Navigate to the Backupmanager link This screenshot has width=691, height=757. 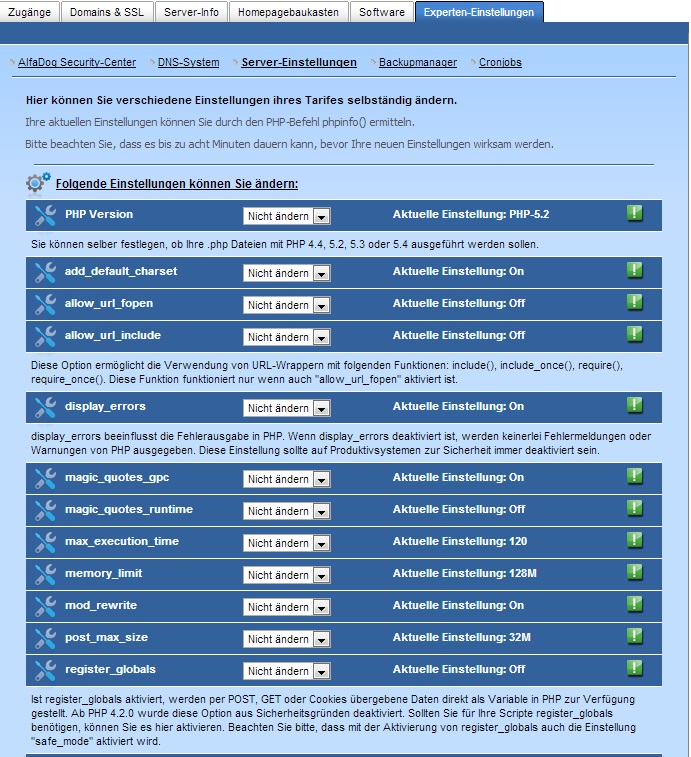(418, 62)
